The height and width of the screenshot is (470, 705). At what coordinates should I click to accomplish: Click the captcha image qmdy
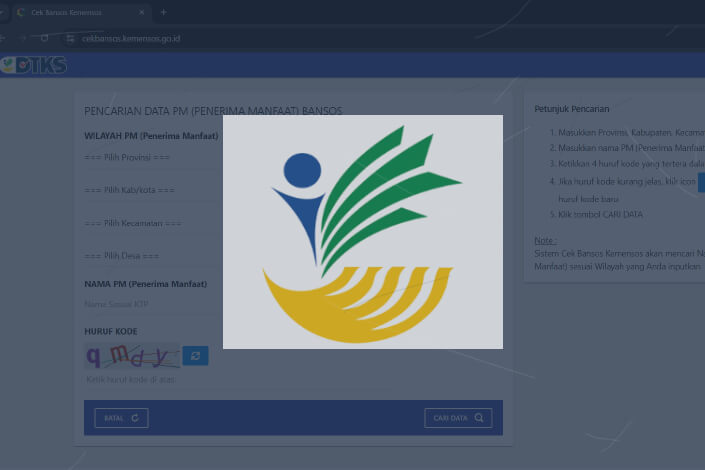(132, 356)
